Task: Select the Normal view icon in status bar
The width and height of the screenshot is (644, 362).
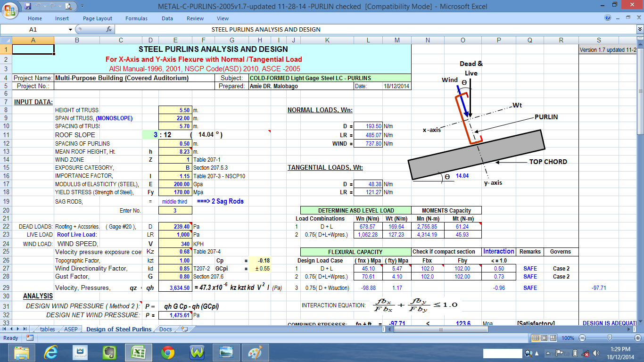Action: point(535,338)
